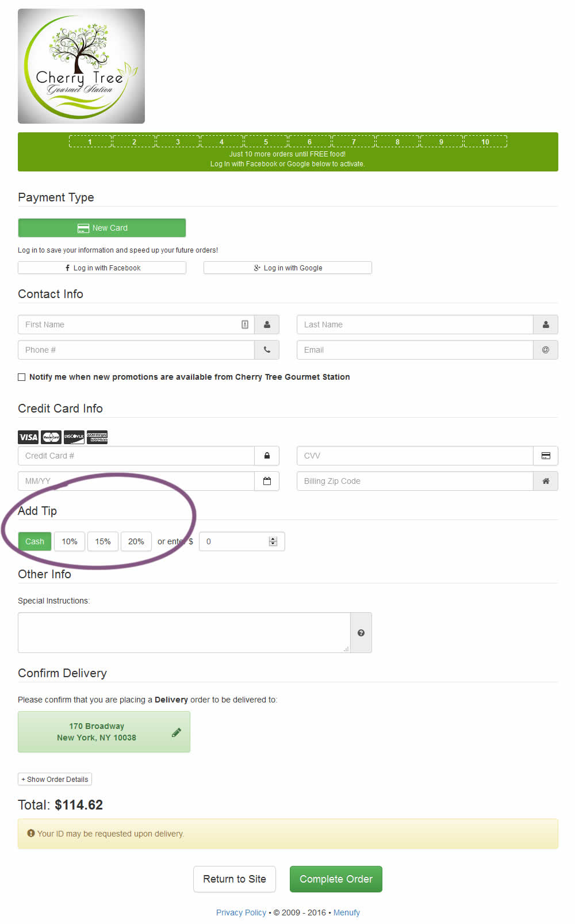Image resolution: width=575 pixels, height=924 pixels.
Task: Log in with Facebook
Action: [102, 268]
